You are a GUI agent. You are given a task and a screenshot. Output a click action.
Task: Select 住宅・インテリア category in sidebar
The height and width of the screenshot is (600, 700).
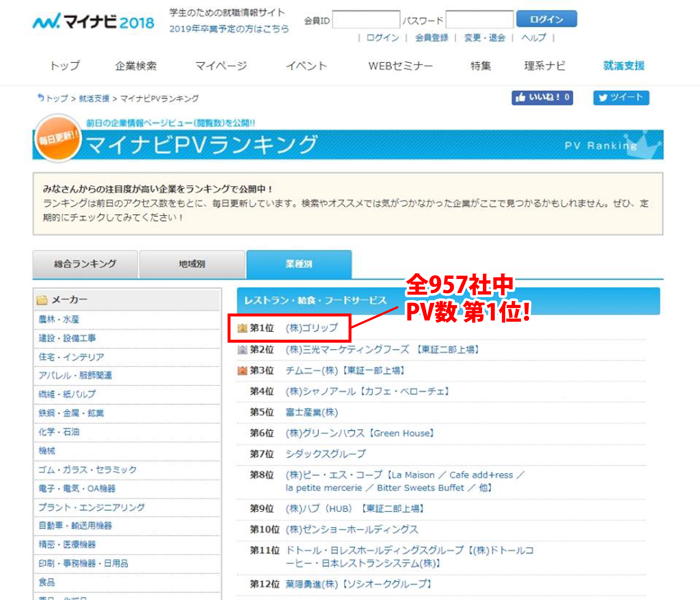[x=71, y=357]
